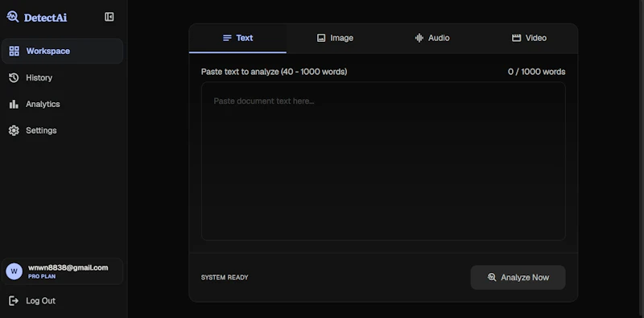Open the History page
The height and width of the screenshot is (318, 644).
(63, 77)
